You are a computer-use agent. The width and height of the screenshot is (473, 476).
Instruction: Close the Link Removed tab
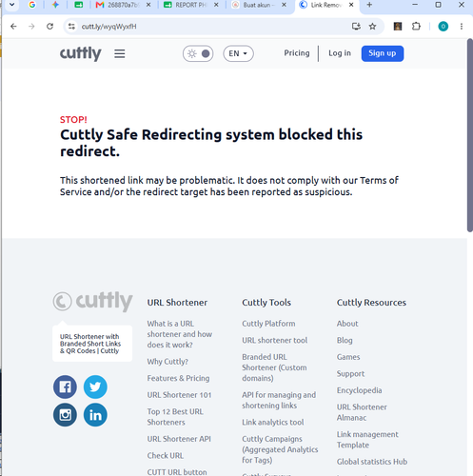click(x=351, y=5)
